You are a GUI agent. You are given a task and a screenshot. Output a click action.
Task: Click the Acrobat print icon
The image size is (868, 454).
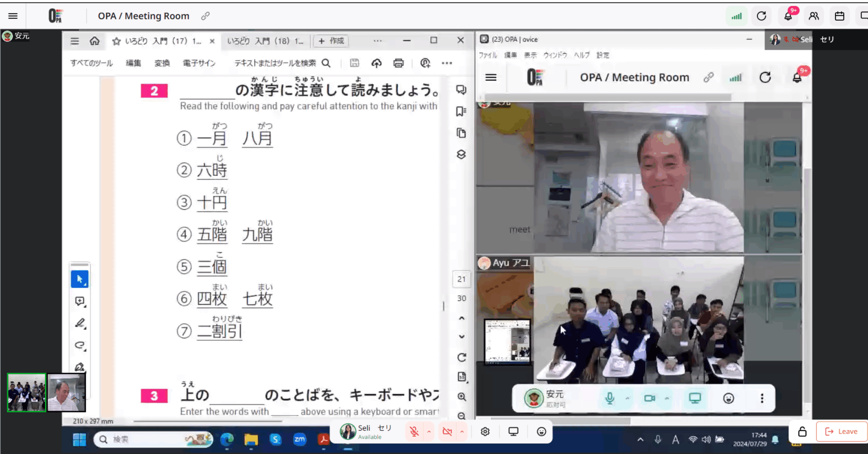click(398, 63)
